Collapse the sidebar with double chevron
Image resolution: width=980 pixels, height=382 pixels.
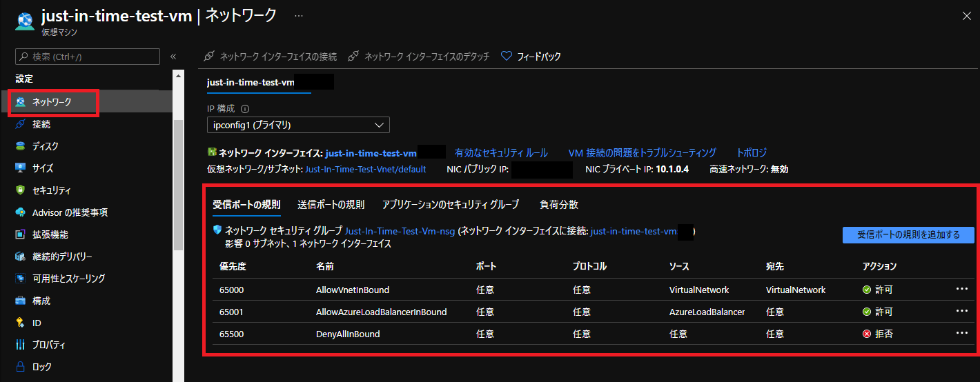173,57
